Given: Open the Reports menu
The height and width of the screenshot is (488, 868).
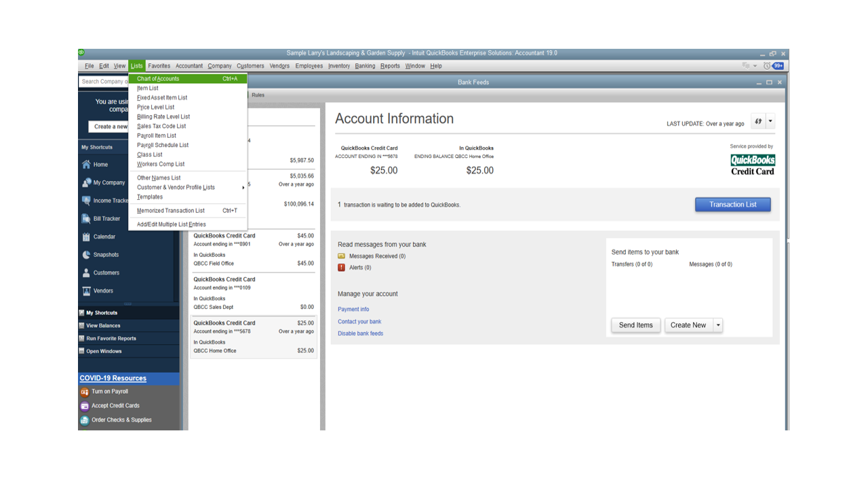Looking at the screenshot, I should pyautogui.click(x=390, y=66).
